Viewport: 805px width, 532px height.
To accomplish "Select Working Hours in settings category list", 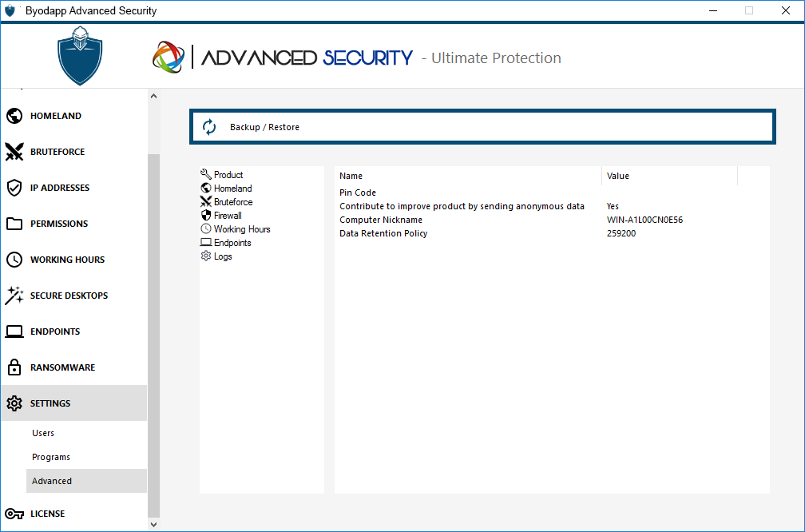I will click(x=242, y=229).
